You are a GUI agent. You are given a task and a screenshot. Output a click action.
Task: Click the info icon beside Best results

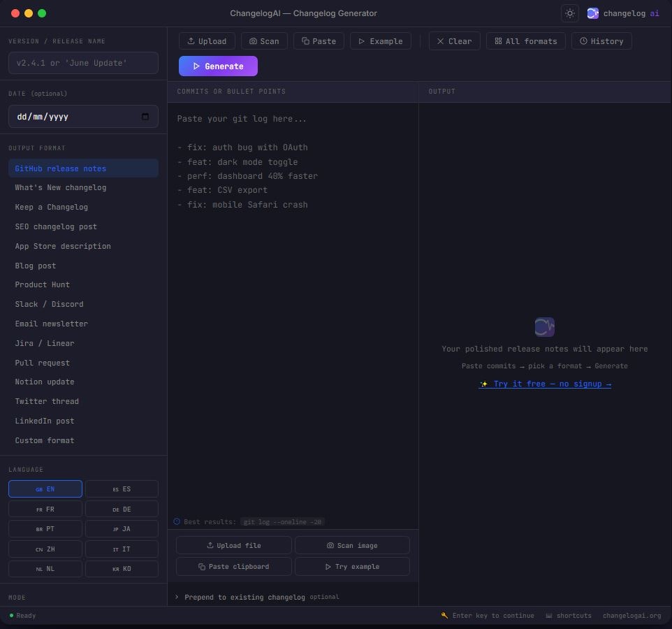tap(177, 522)
